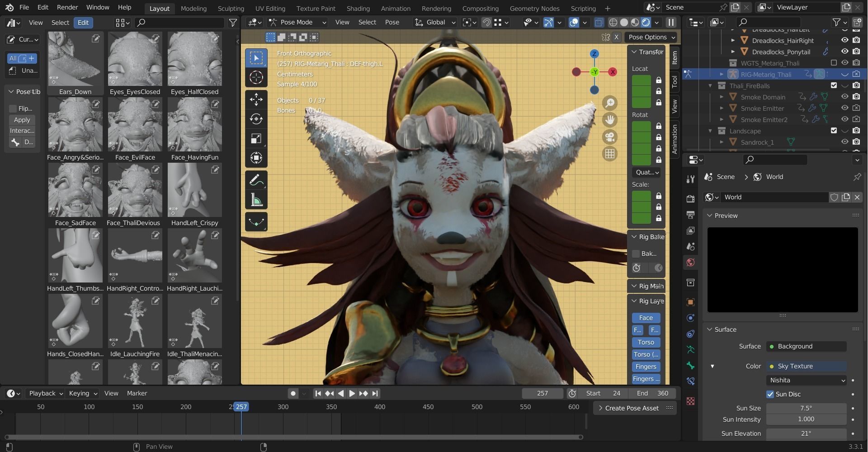
Task: Enable the Sun Disc checkbox
Action: [770, 394]
